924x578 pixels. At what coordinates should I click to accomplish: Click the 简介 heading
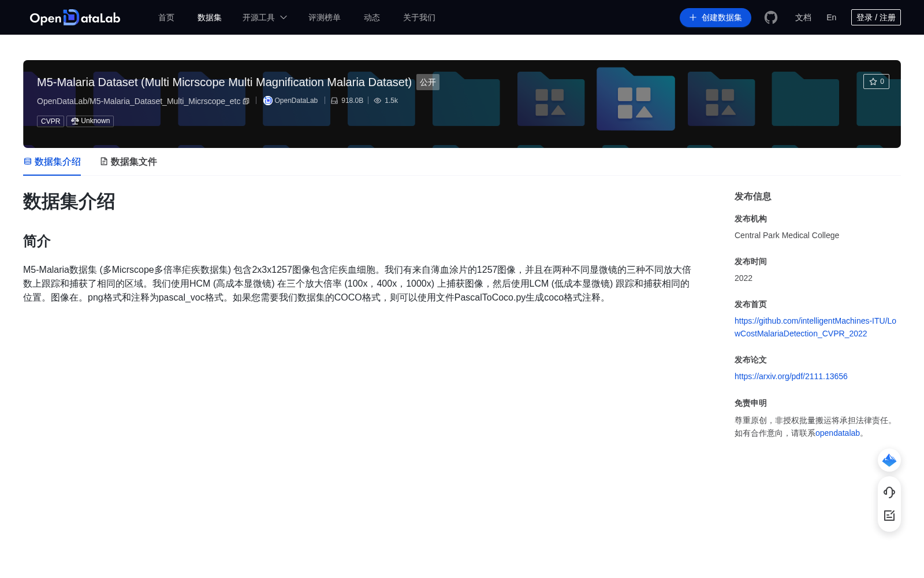(37, 241)
